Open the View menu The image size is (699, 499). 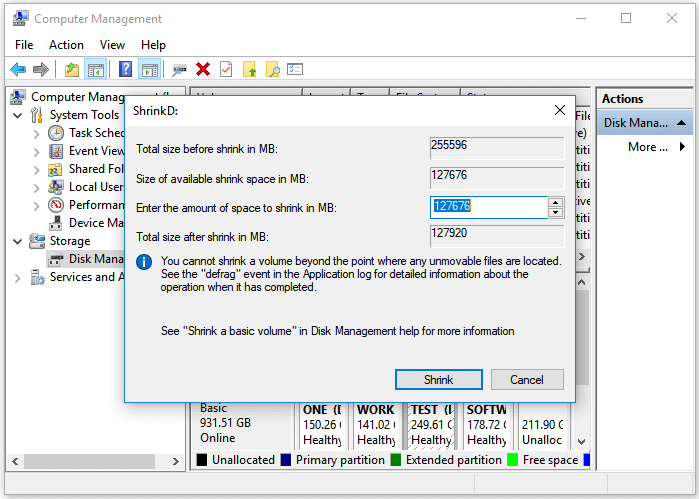click(112, 45)
